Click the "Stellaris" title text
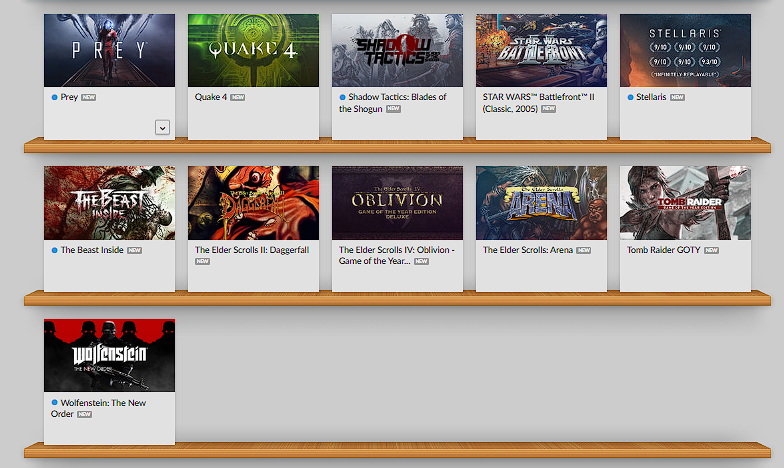 pos(651,97)
